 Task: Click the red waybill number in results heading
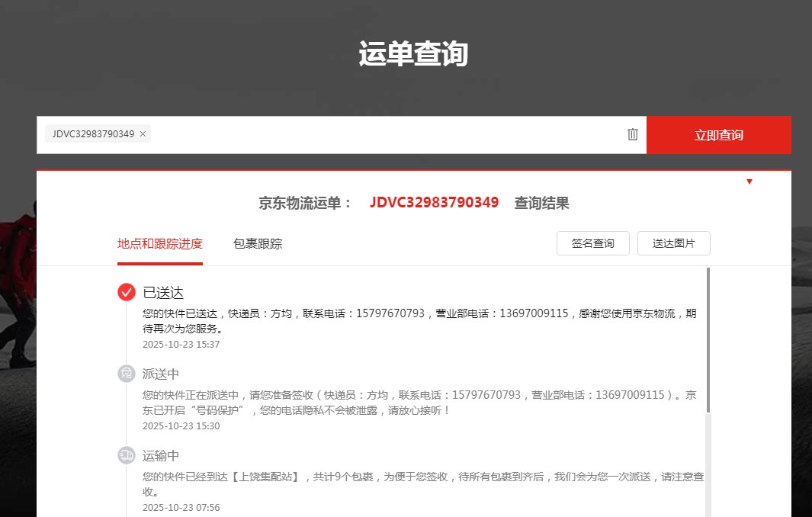434,203
